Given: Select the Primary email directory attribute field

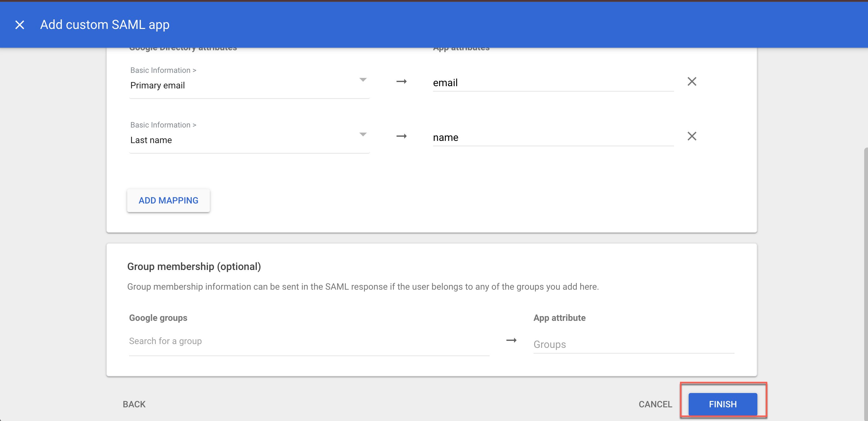Looking at the screenshot, I should [236, 85].
